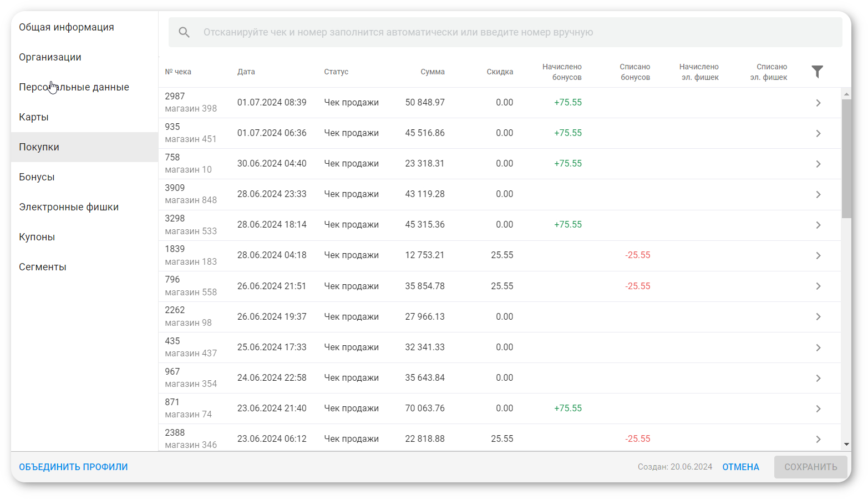Open Купоны section
868x499 pixels.
(x=84, y=237)
